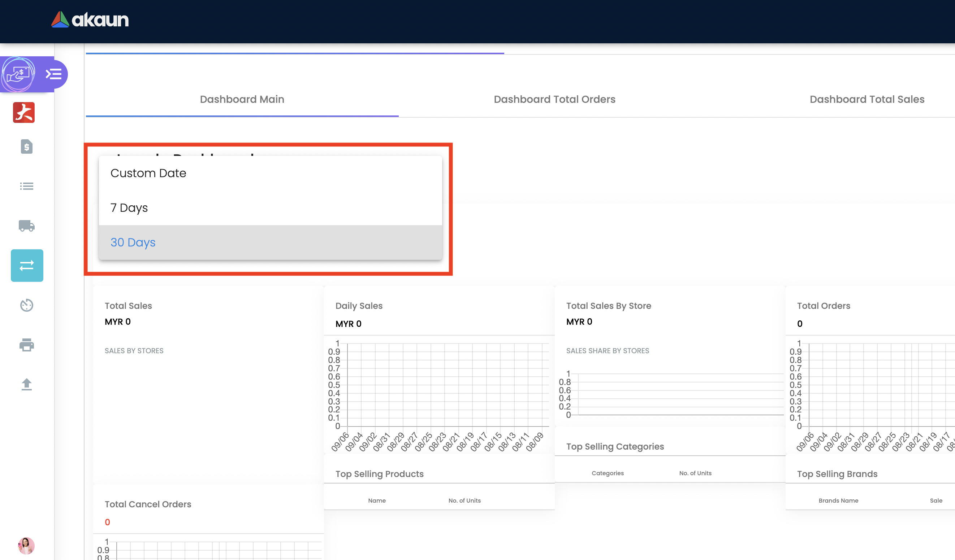Expand the sidebar menu toggle
This screenshot has height=560, width=955.
[x=53, y=74]
